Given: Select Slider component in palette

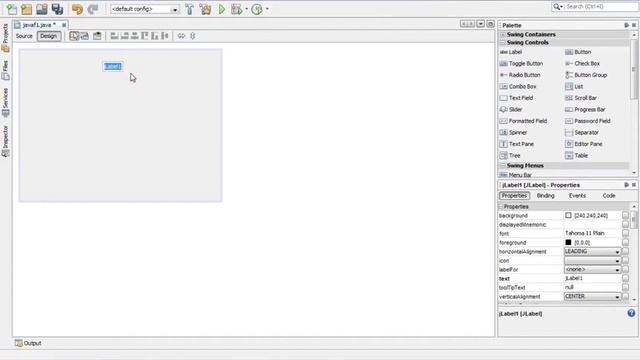Looking at the screenshot, I should pyautogui.click(x=511, y=109).
